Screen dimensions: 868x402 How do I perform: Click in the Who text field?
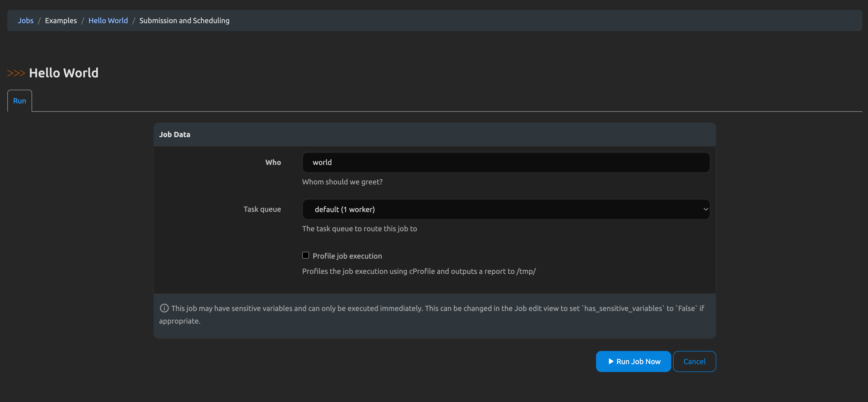coord(506,162)
